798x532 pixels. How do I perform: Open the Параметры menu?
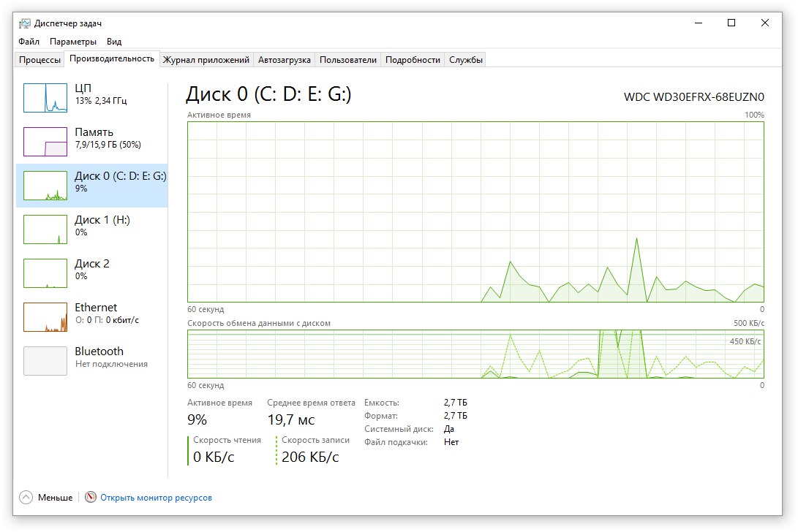[x=73, y=42]
